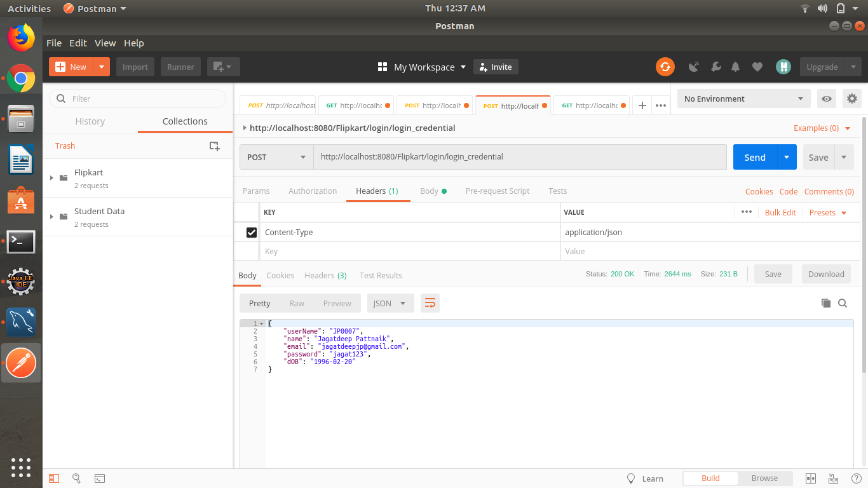Switch to two-pane layout icon
The width and height of the screenshot is (868, 488).
click(811, 478)
